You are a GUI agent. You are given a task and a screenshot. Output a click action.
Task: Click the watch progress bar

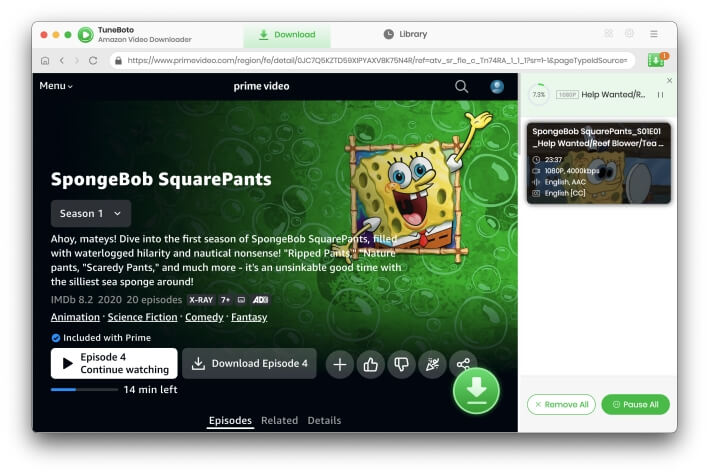[85, 390]
